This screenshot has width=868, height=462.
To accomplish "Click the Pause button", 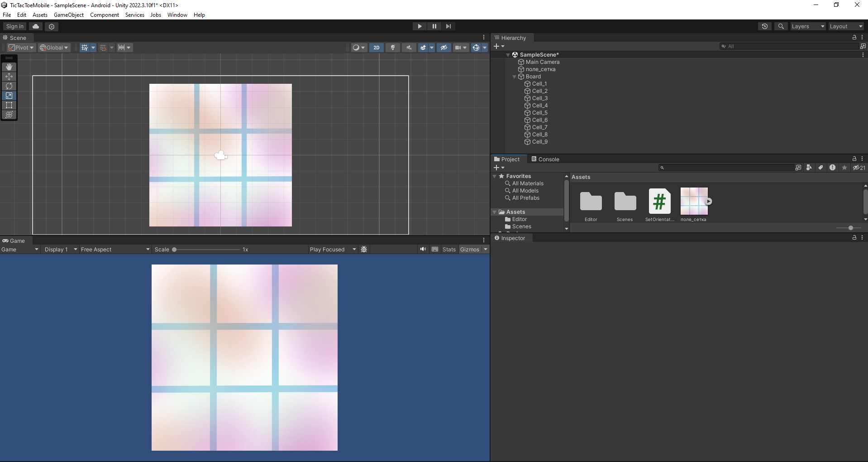I will (x=434, y=26).
